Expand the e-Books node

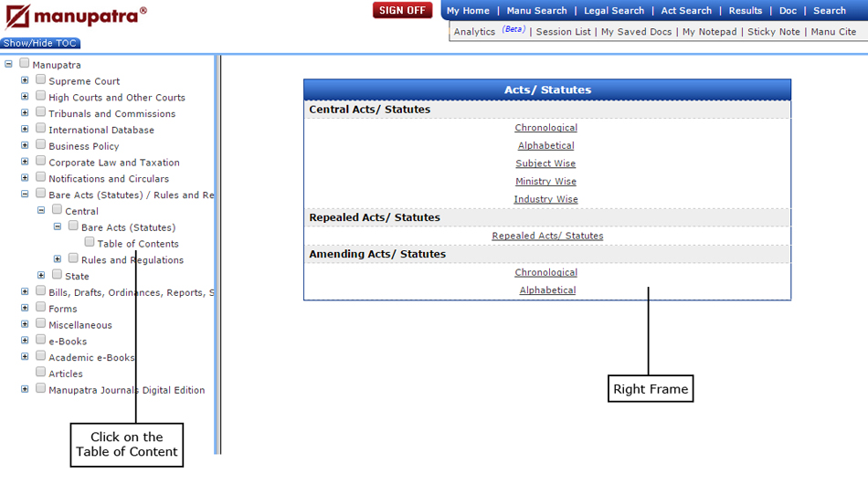[25, 340]
